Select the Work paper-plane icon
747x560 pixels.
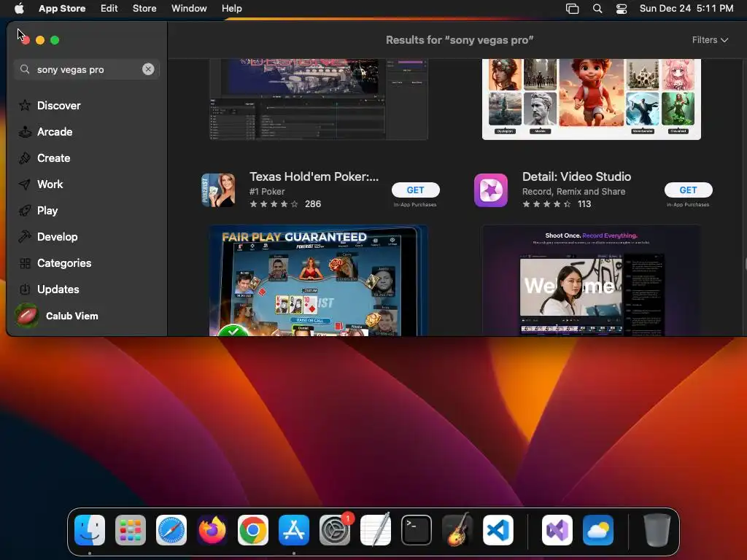click(x=25, y=184)
